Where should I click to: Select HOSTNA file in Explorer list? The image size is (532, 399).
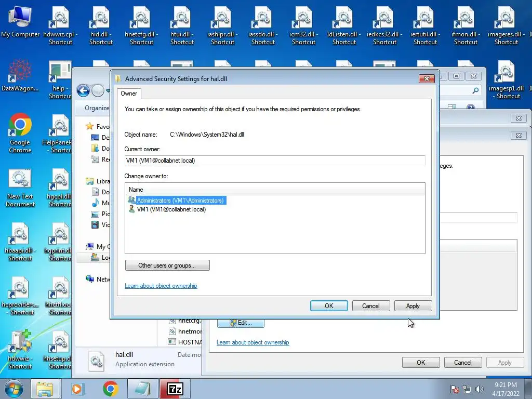(x=185, y=342)
